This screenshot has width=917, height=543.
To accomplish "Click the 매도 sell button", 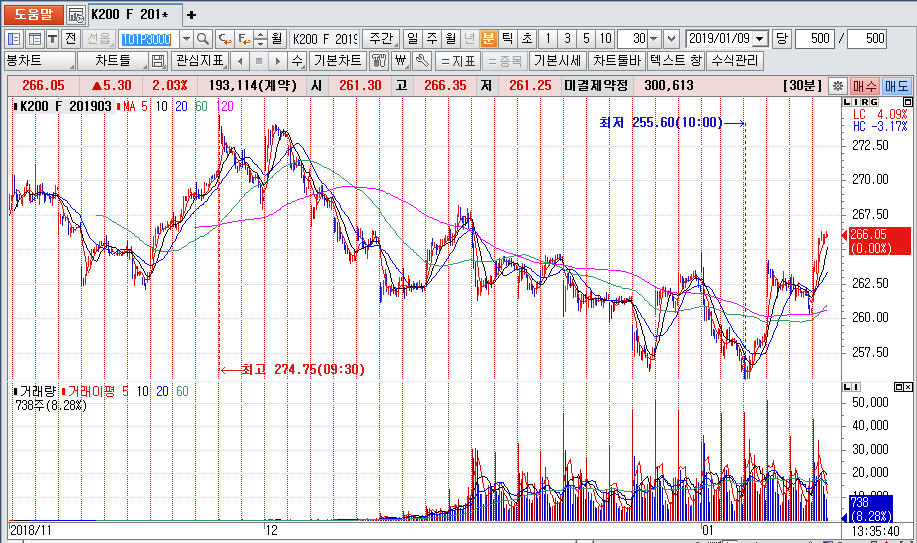I will click(x=895, y=86).
